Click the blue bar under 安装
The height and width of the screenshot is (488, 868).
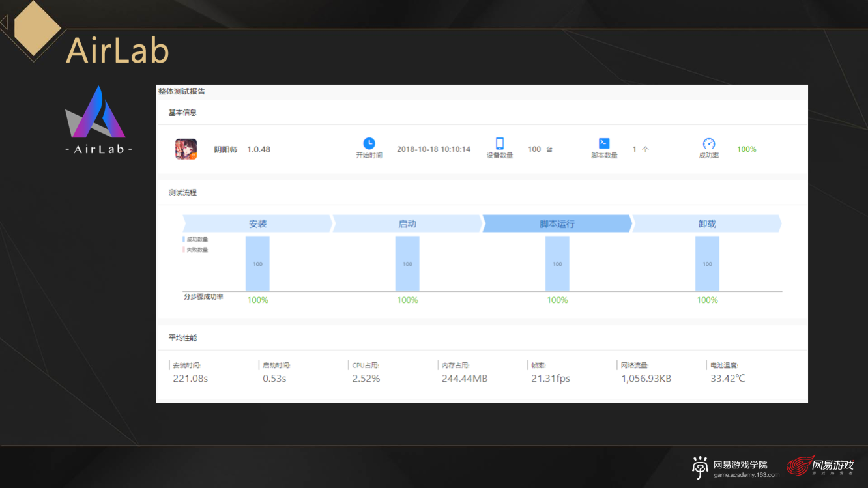pyautogui.click(x=257, y=263)
